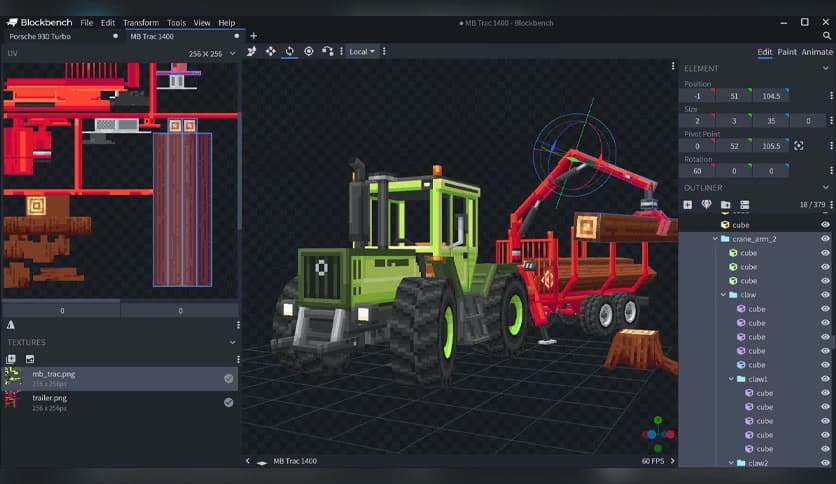The width and height of the screenshot is (836, 484).
Task: Center the pivot point using target icon
Action: (799, 146)
